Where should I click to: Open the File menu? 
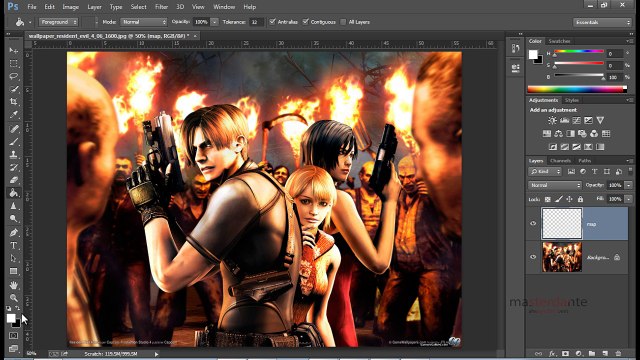31,7
